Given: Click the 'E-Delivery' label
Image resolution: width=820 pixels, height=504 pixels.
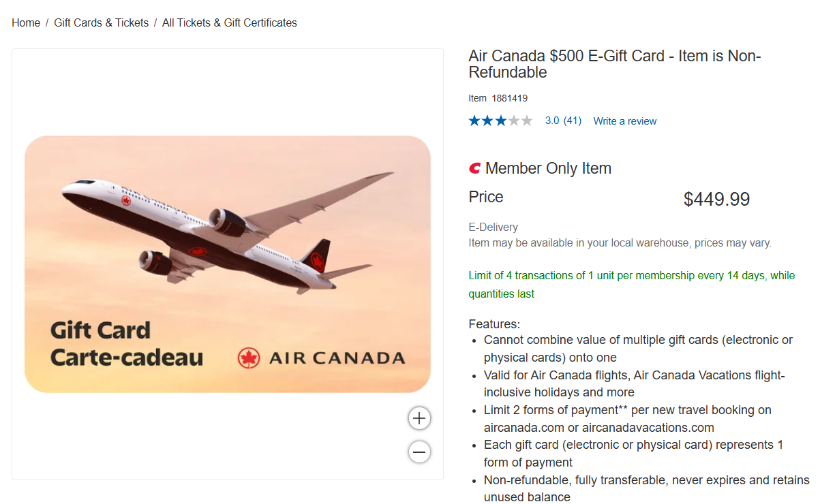Looking at the screenshot, I should (x=491, y=227).
